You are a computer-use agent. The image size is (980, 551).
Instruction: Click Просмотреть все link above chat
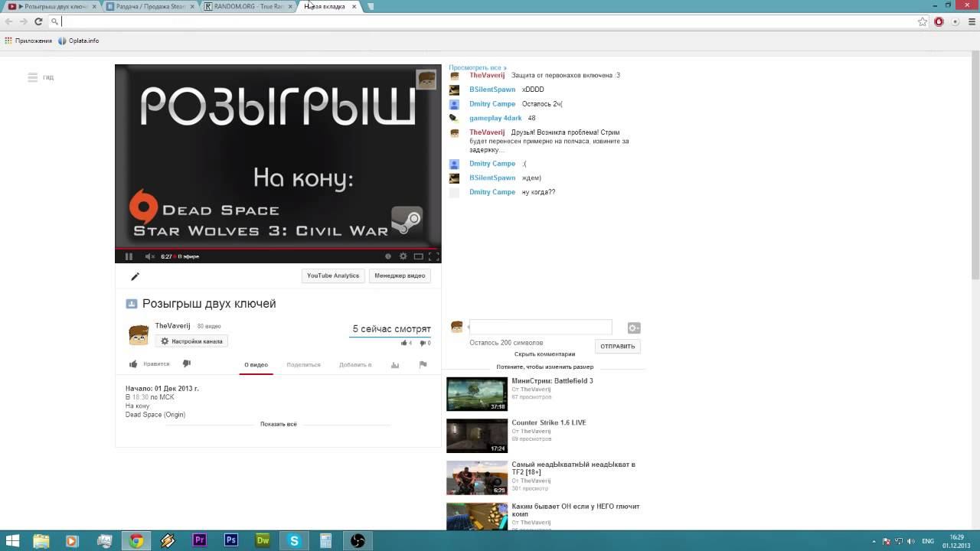(478, 68)
